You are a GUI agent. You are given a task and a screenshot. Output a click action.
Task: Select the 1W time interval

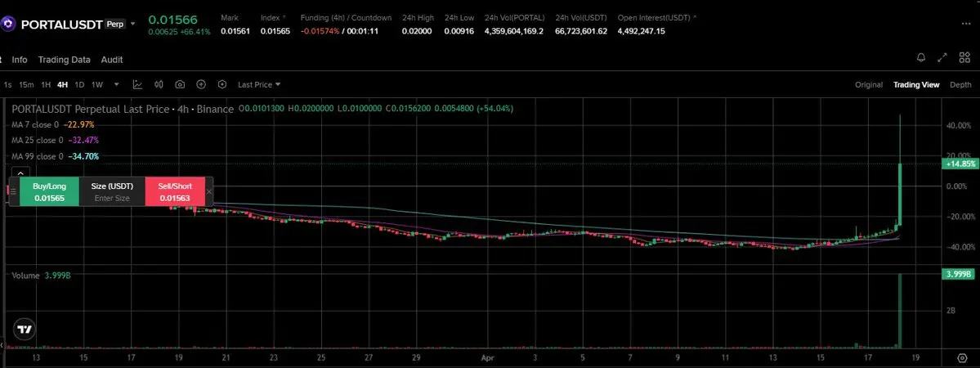click(97, 84)
